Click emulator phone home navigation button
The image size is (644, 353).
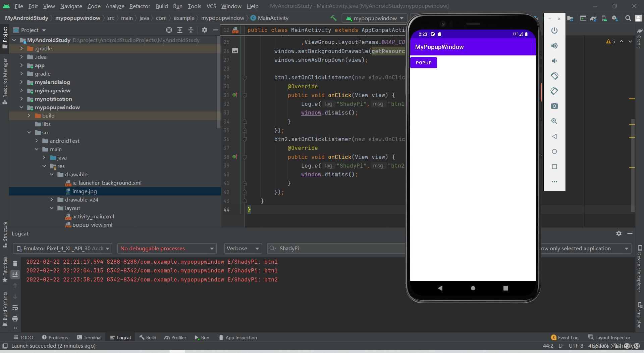(473, 288)
